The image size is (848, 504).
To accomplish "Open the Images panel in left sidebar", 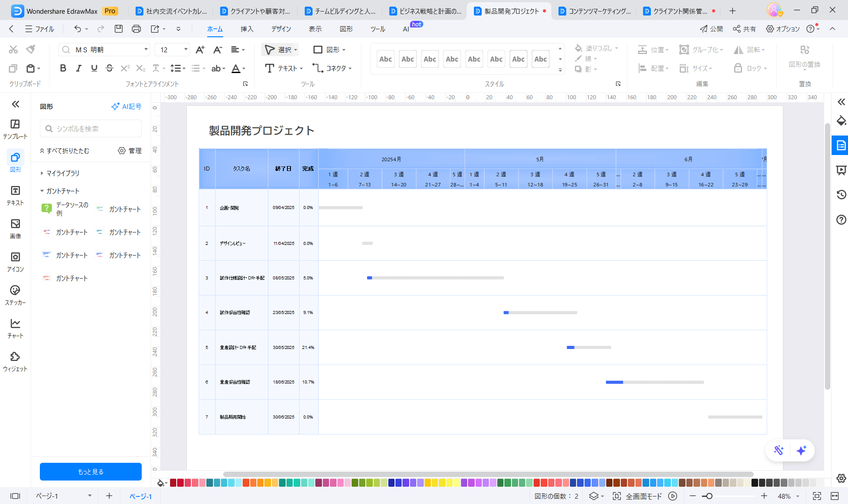I will (15, 229).
